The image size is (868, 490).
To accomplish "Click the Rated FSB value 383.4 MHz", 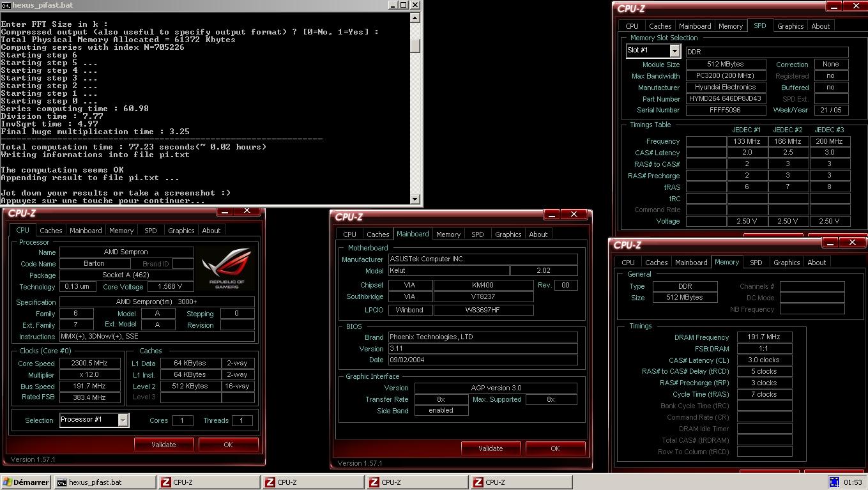I will click(x=89, y=397).
